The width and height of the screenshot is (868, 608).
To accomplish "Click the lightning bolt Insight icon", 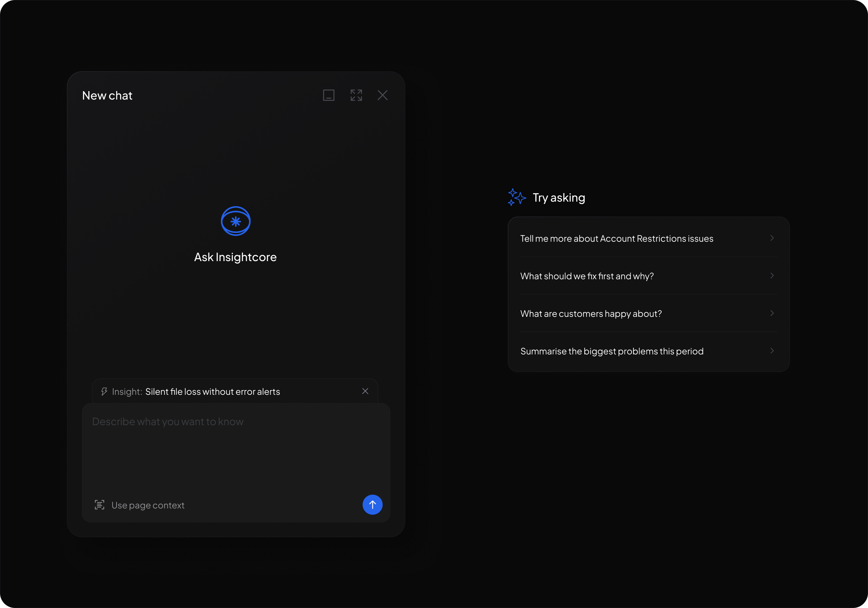I will tap(104, 391).
